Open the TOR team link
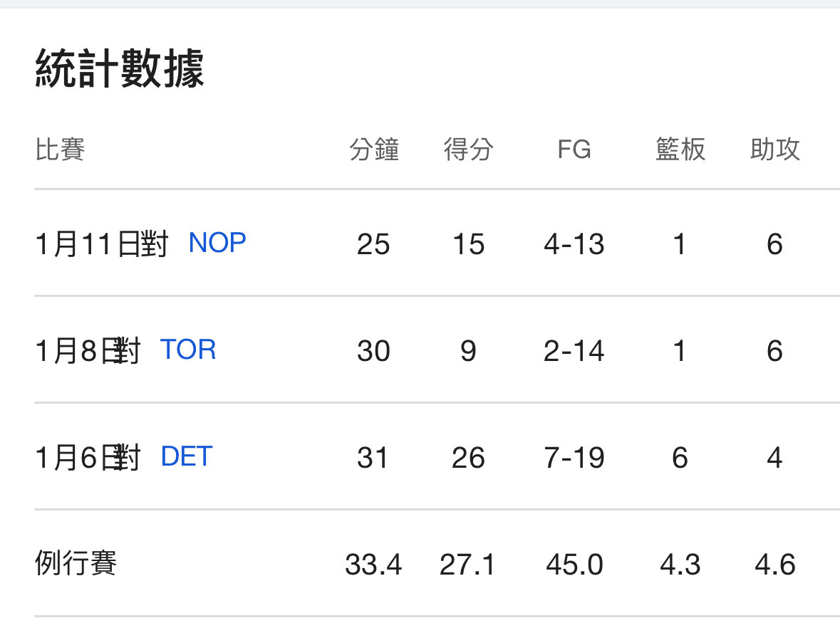The width and height of the screenshot is (840, 618). [x=188, y=350]
